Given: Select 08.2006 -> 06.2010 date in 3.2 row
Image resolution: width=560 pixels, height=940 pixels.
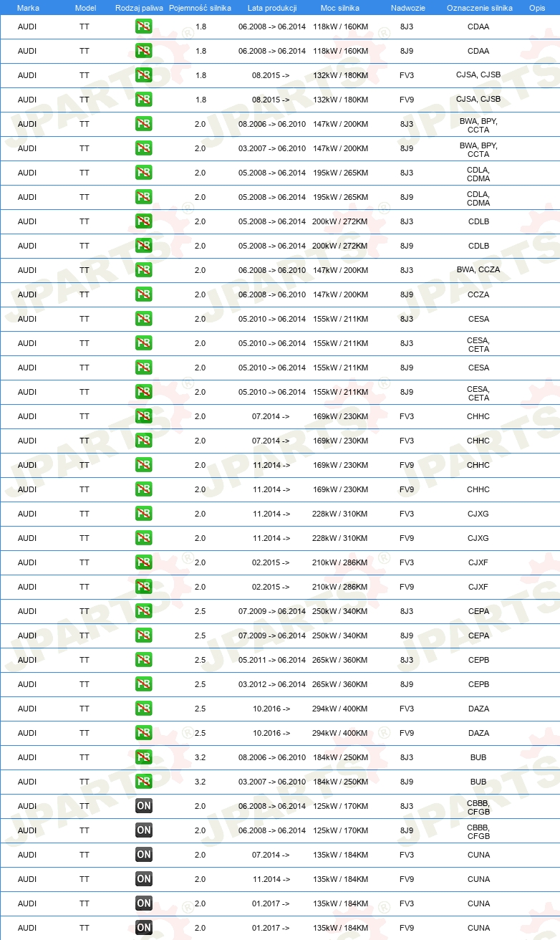Looking at the screenshot, I should tap(272, 757).
